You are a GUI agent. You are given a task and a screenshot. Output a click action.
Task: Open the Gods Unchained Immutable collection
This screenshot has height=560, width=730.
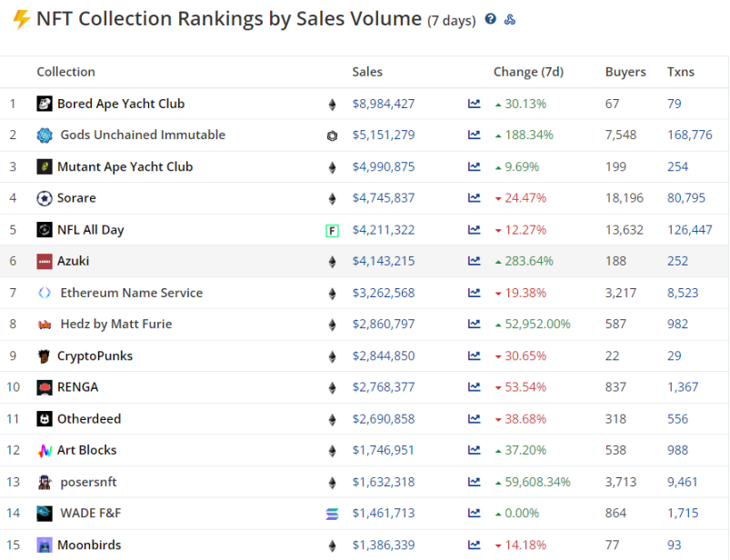pyautogui.click(x=143, y=135)
